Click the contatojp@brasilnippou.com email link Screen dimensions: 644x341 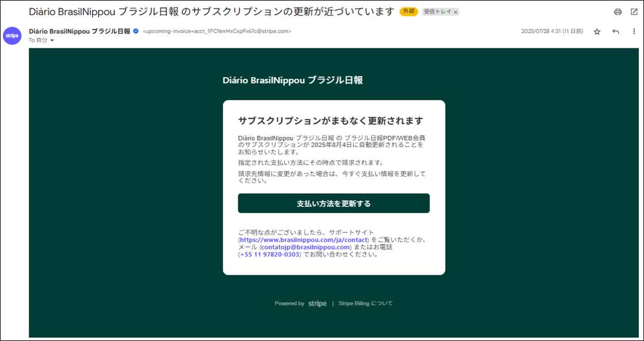coord(305,247)
